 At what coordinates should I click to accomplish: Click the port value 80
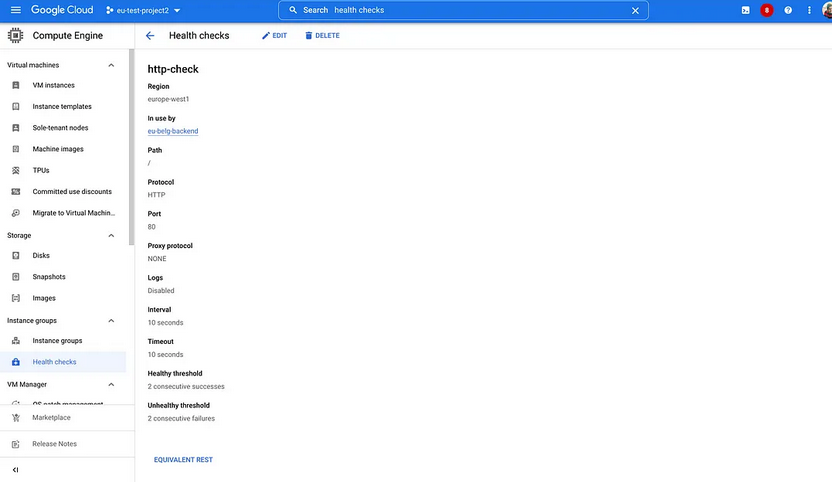coord(152,227)
